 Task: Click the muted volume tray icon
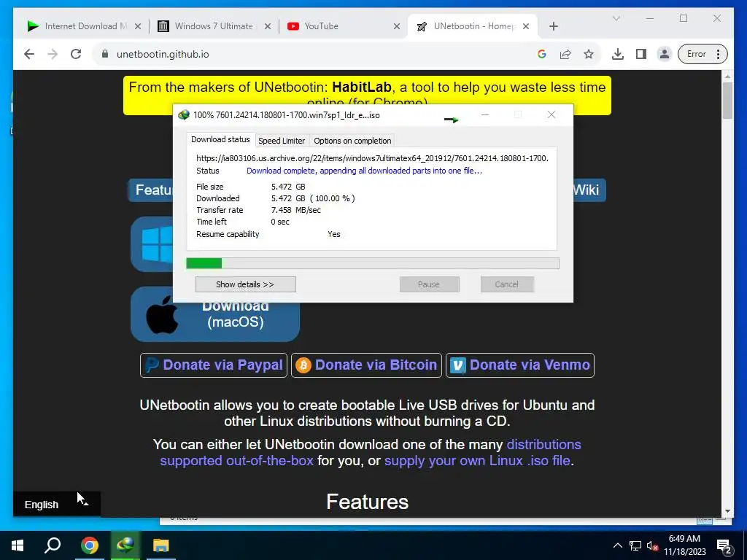coord(652,545)
